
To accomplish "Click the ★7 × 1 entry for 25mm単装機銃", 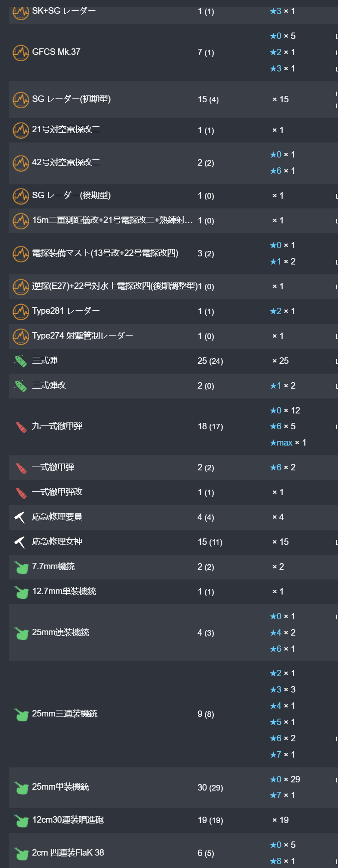I will click(282, 795).
